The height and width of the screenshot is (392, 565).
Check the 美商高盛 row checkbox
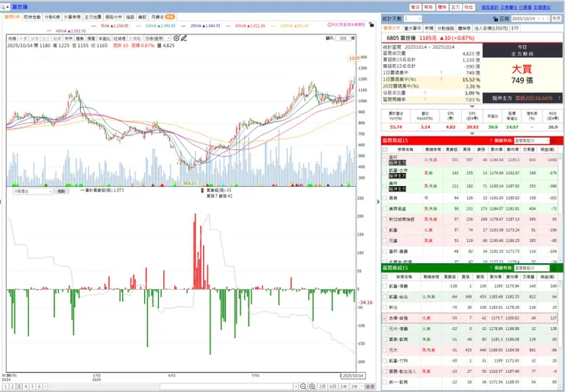tap(385, 209)
